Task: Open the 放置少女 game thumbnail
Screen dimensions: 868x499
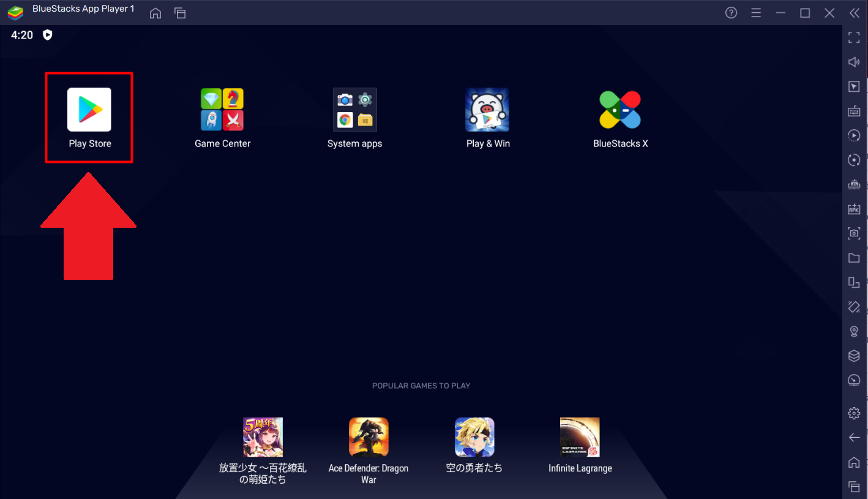Action: pos(263,437)
